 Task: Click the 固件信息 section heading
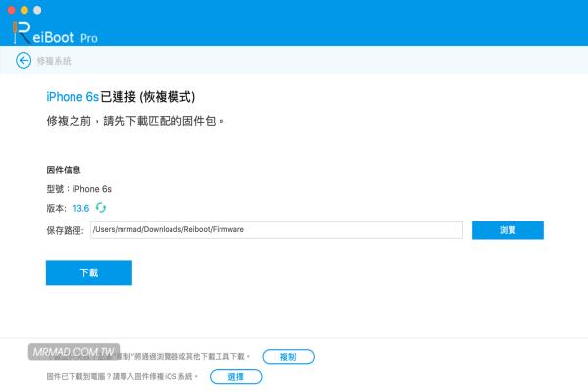pyautogui.click(x=64, y=170)
